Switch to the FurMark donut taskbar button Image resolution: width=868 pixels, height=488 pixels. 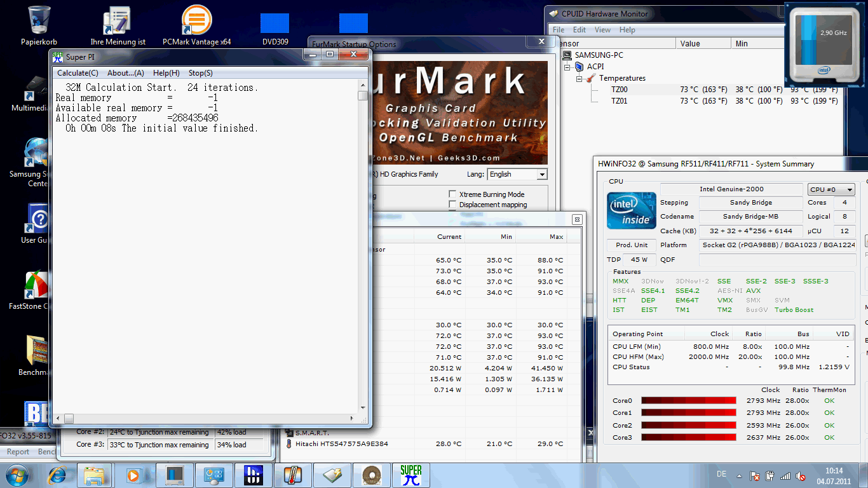click(372, 475)
